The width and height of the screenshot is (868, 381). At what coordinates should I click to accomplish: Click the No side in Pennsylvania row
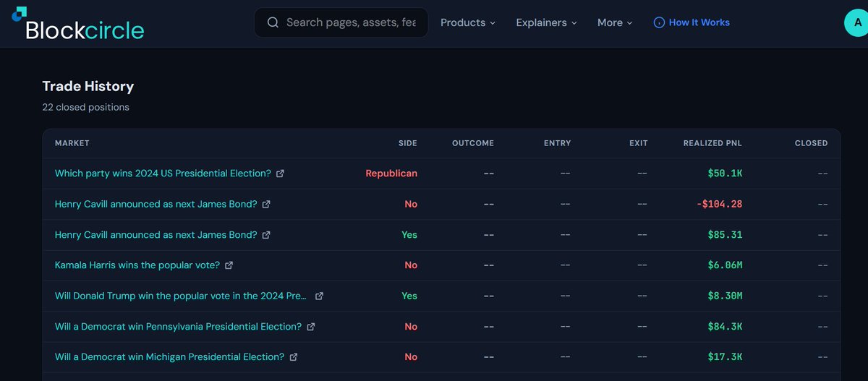tap(411, 326)
